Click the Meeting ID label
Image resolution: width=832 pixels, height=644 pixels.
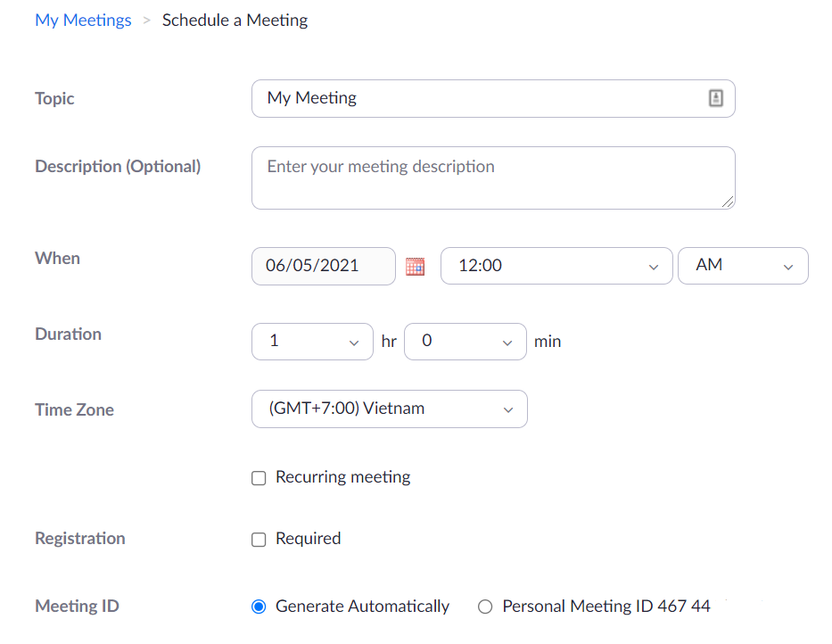(77, 606)
